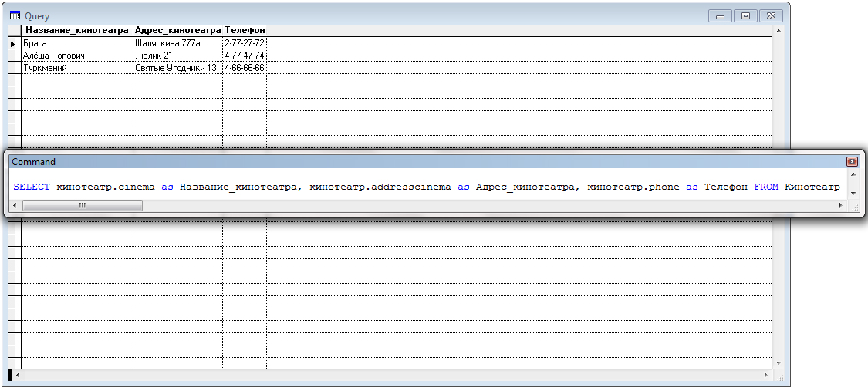Click the FROM keyword in the command

click(767, 187)
